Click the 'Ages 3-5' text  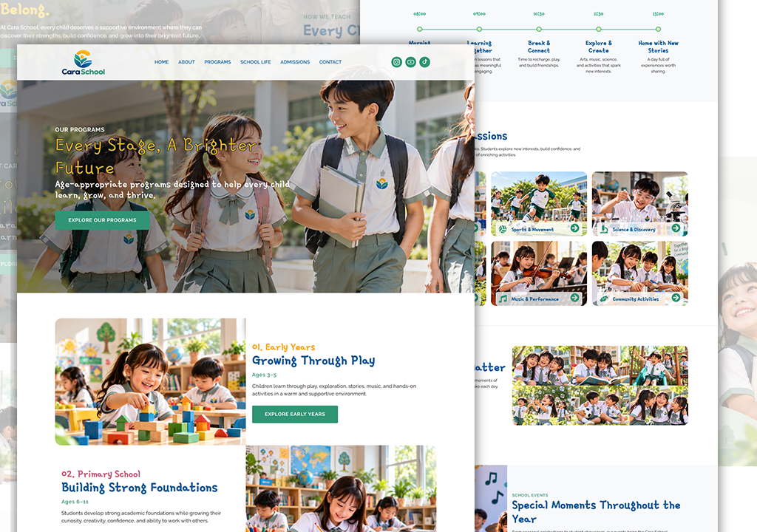[x=264, y=375]
